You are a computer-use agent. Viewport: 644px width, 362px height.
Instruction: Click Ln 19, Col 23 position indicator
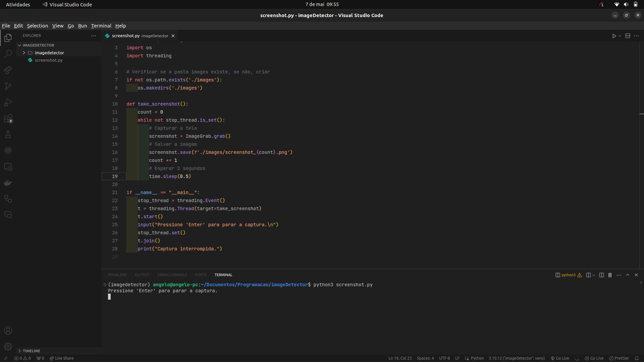[x=400, y=358]
